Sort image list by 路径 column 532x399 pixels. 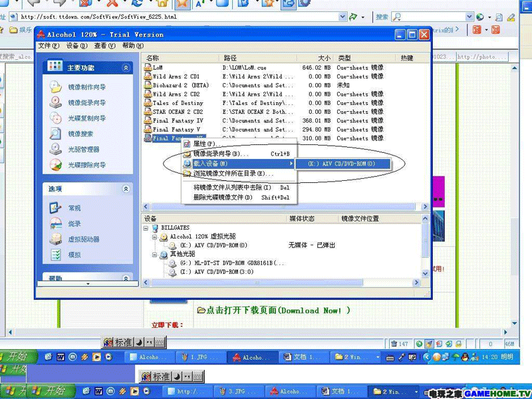(258, 58)
